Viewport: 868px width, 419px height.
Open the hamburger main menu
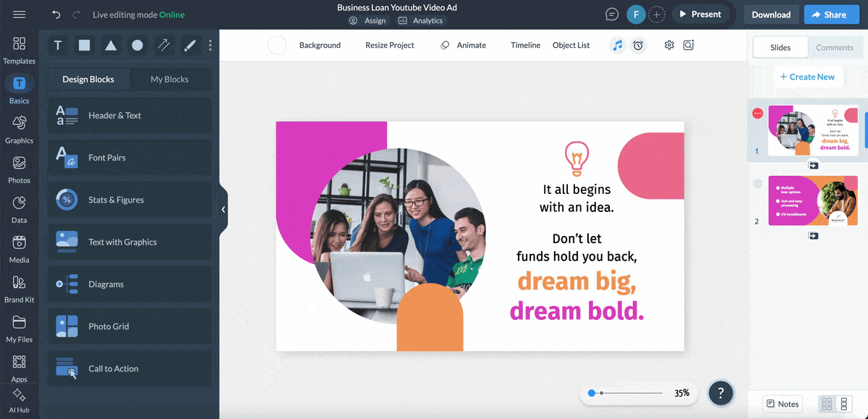(20, 14)
